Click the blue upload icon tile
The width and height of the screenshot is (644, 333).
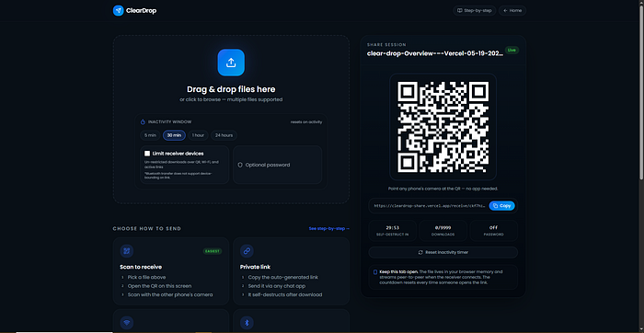pos(231,63)
